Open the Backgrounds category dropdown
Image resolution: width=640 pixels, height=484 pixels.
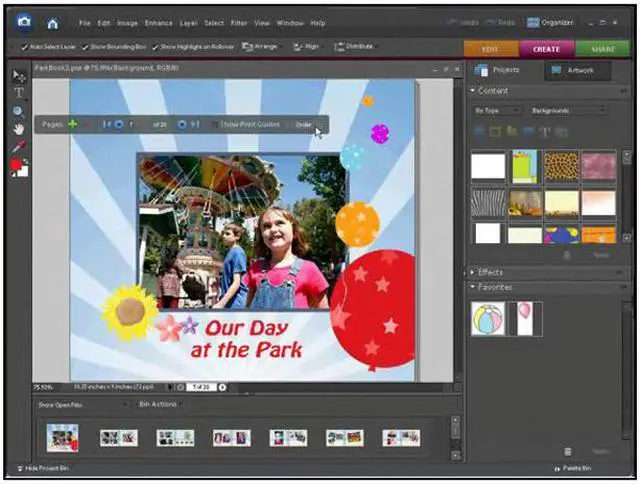[x=568, y=110]
